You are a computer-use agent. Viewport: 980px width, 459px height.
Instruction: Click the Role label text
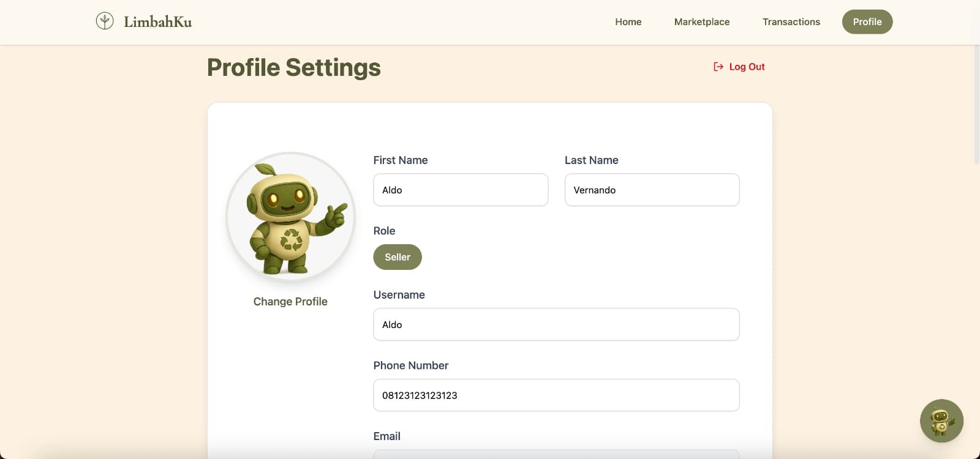click(x=384, y=231)
